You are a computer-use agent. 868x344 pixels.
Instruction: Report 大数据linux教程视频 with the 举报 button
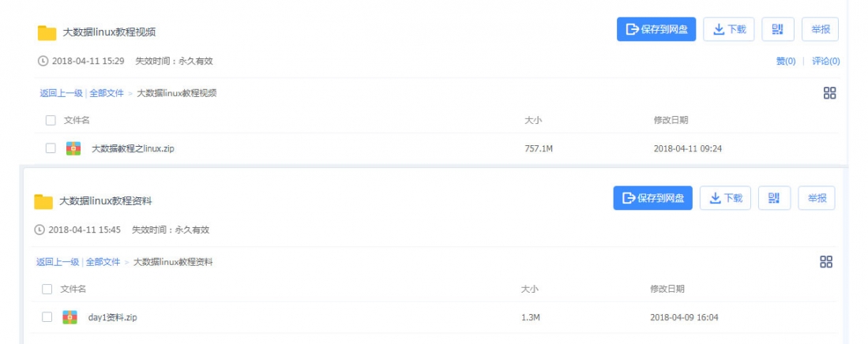[821, 29]
